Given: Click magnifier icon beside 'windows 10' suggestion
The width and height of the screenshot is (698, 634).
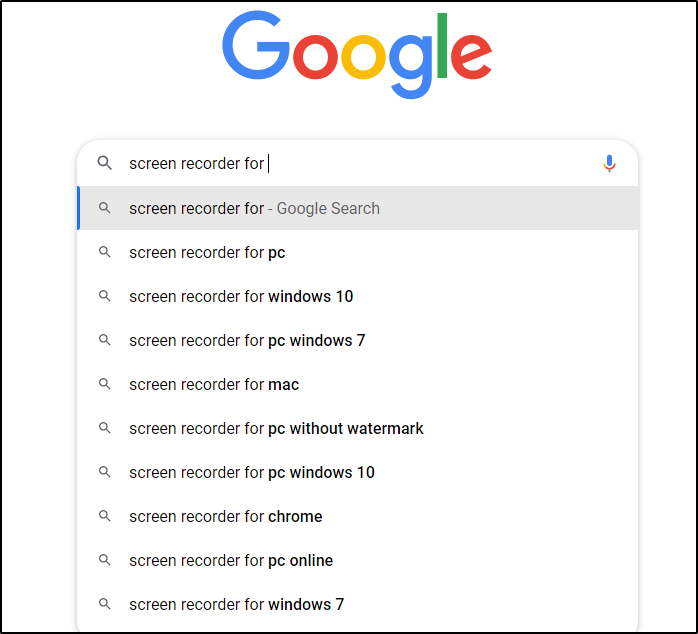Looking at the screenshot, I should (104, 296).
